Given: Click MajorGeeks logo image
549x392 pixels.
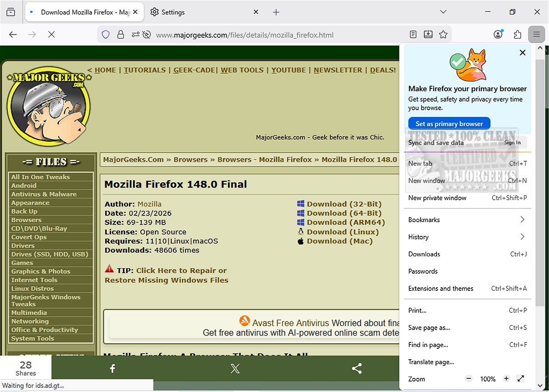Looking at the screenshot, I should pyautogui.click(x=50, y=107).
